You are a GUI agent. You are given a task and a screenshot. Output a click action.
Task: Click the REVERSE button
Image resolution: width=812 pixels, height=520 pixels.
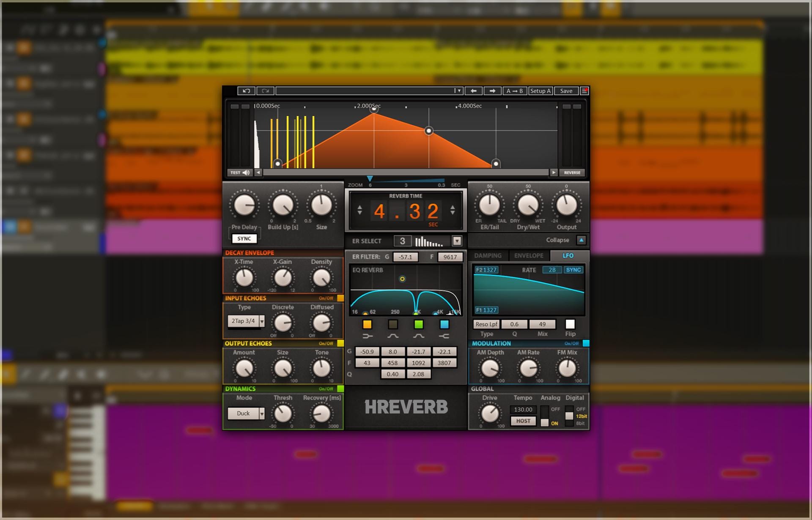point(572,172)
